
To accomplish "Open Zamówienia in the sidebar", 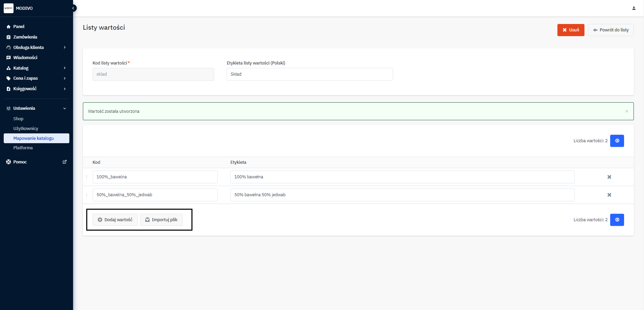I will coord(25,37).
